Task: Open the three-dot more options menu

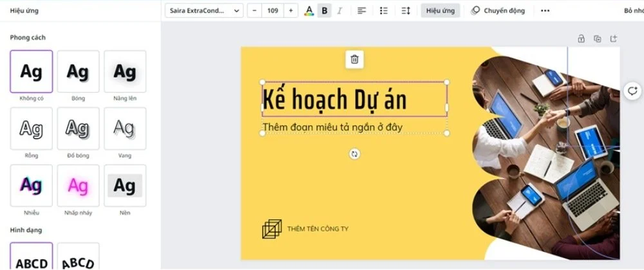Action: pos(545,11)
